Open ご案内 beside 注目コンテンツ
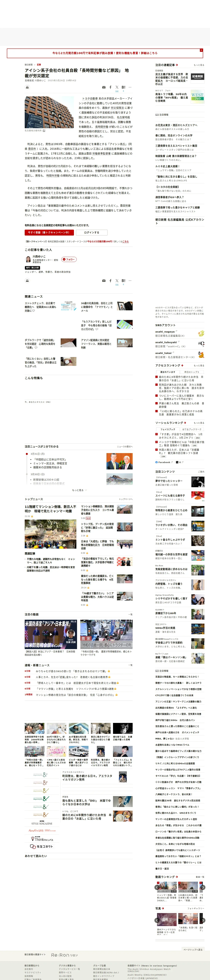The image size is (210, 980). (x=201, y=472)
